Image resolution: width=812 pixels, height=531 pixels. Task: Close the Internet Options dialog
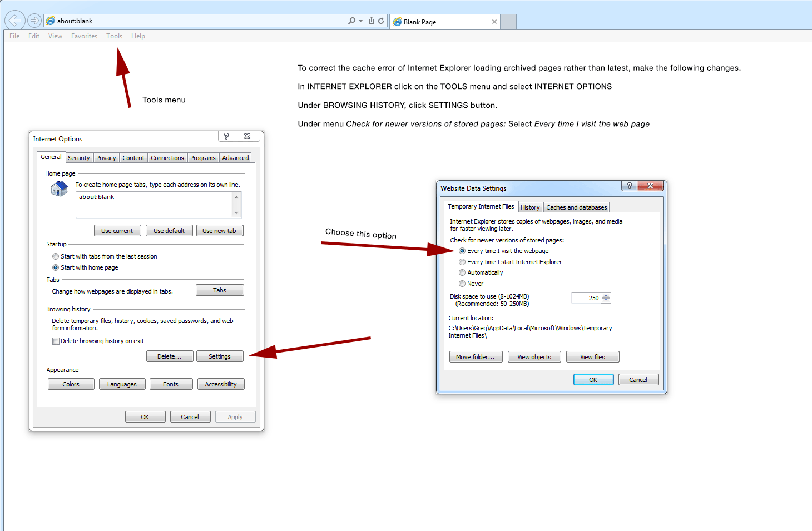[247, 136]
